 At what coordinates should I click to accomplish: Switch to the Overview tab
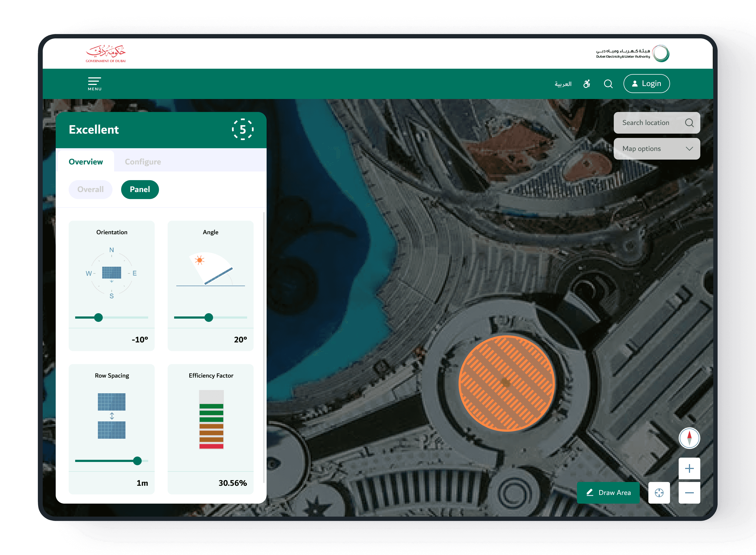click(x=86, y=162)
